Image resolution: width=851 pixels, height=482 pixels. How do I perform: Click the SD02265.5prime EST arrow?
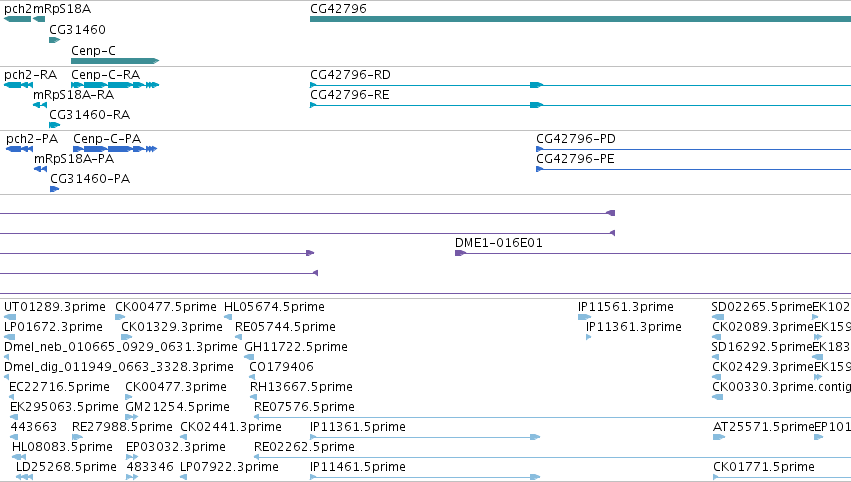717,317
